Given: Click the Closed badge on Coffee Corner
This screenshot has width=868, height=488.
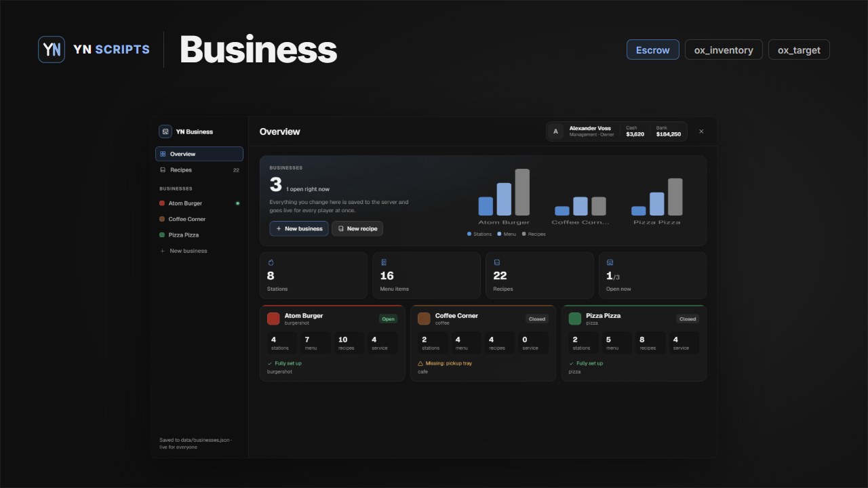Looking at the screenshot, I should tap(537, 319).
